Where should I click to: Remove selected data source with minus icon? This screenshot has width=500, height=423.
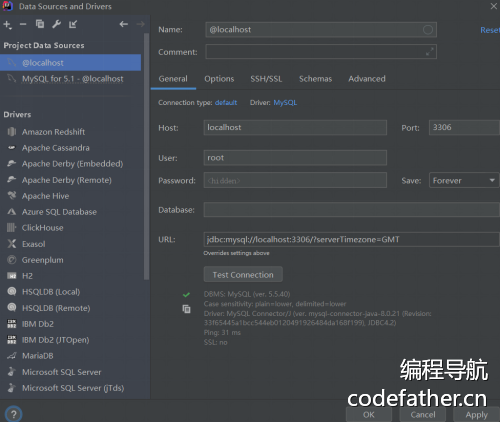tap(23, 24)
